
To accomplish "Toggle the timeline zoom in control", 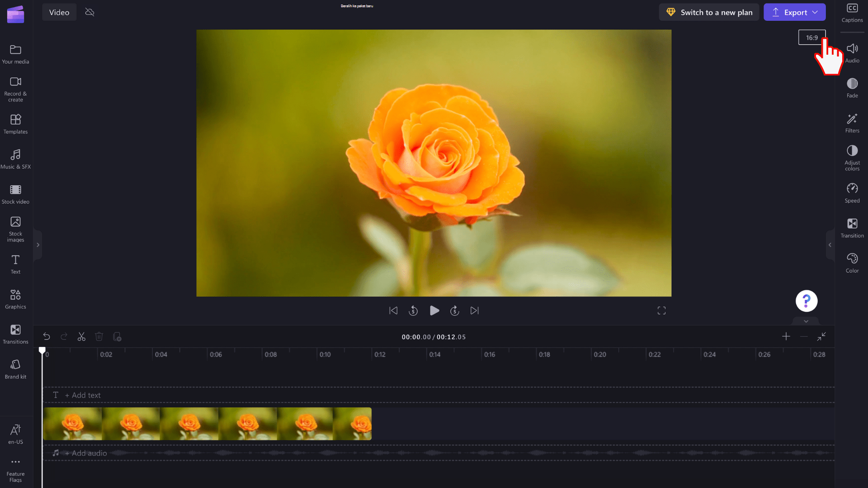I will [786, 336].
